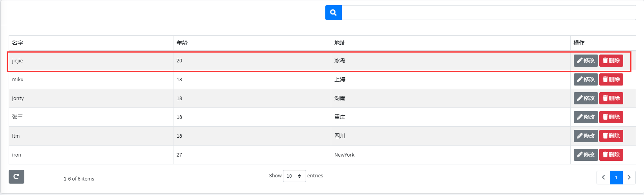
Task: Remove the 张三 row
Action: (x=611, y=117)
